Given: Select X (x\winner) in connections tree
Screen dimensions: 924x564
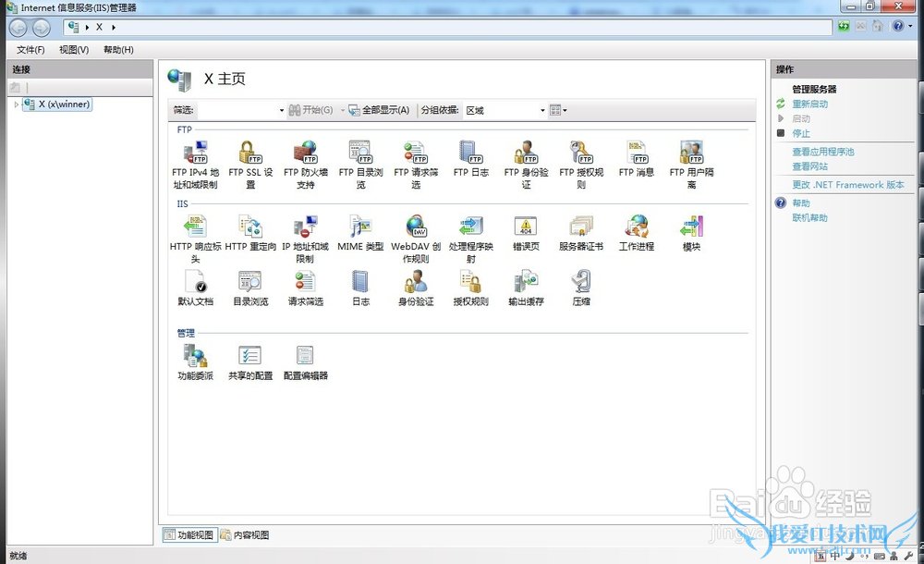Looking at the screenshot, I should [x=57, y=104].
